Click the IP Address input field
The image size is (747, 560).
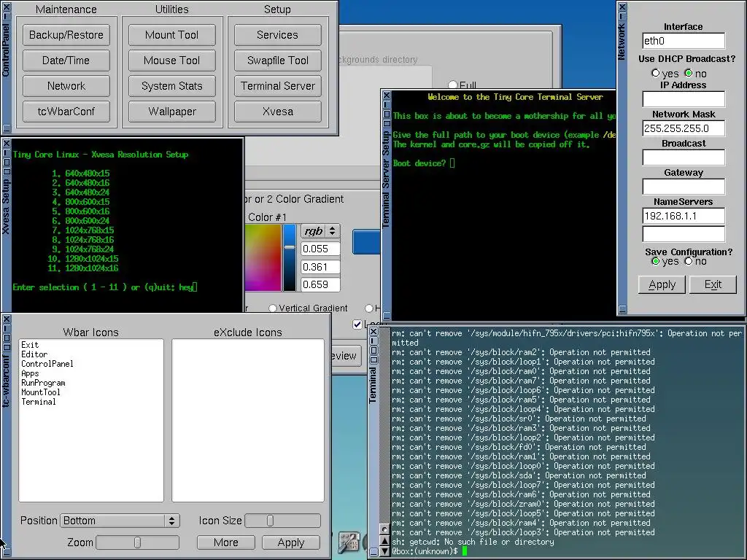pos(684,99)
